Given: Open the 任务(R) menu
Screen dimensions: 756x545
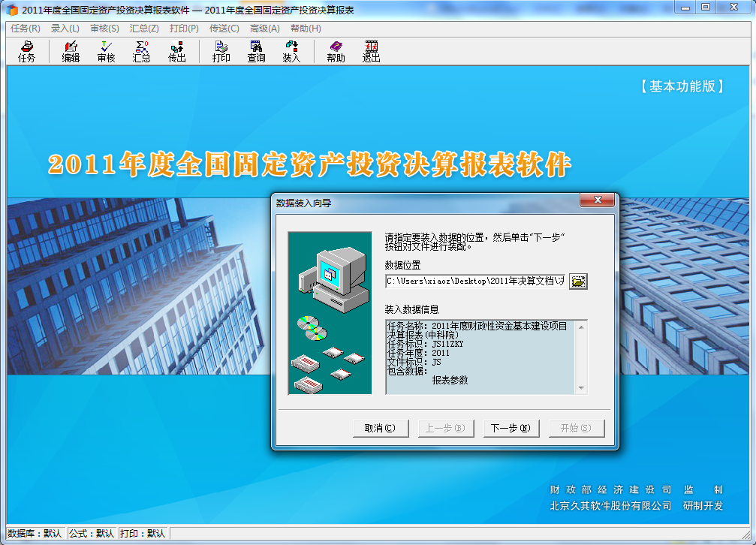Looking at the screenshot, I should click(x=26, y=29).
